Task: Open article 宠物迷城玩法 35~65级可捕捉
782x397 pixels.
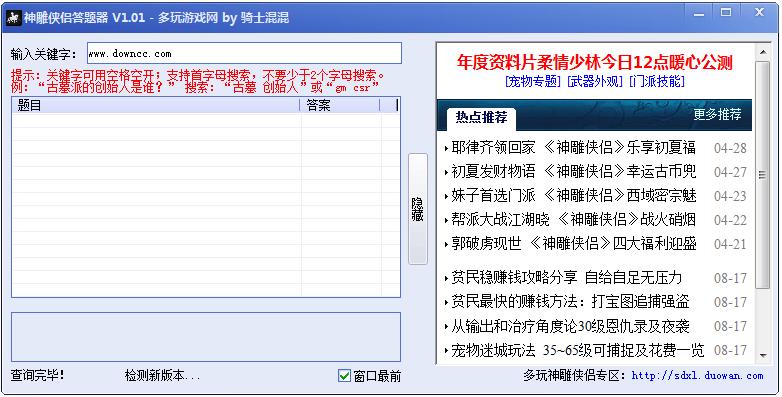Action: coord(577,350)
